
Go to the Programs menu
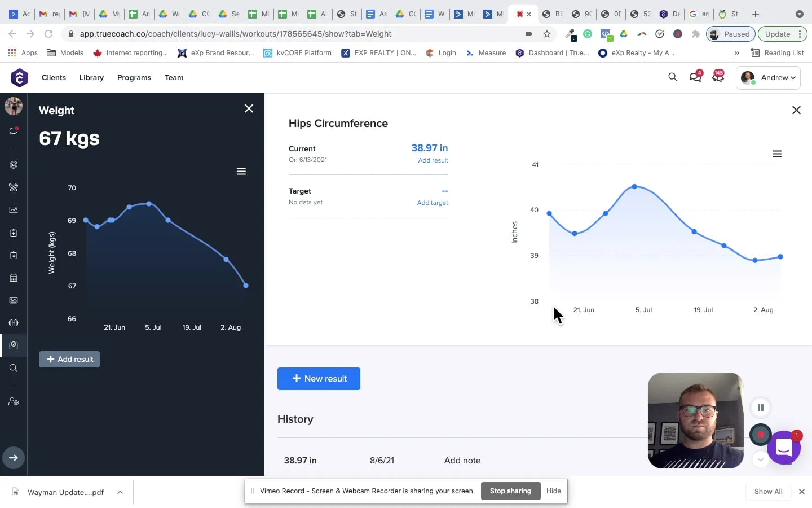click(134, 78)
